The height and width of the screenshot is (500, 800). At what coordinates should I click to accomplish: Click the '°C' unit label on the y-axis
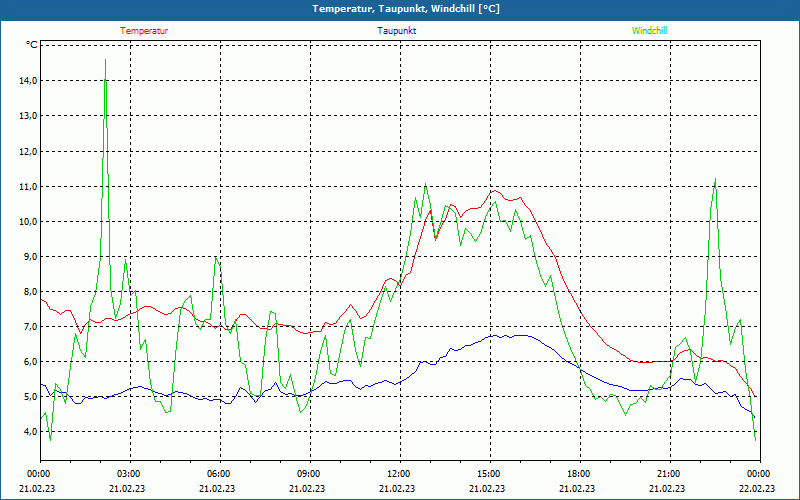[32, 45]
